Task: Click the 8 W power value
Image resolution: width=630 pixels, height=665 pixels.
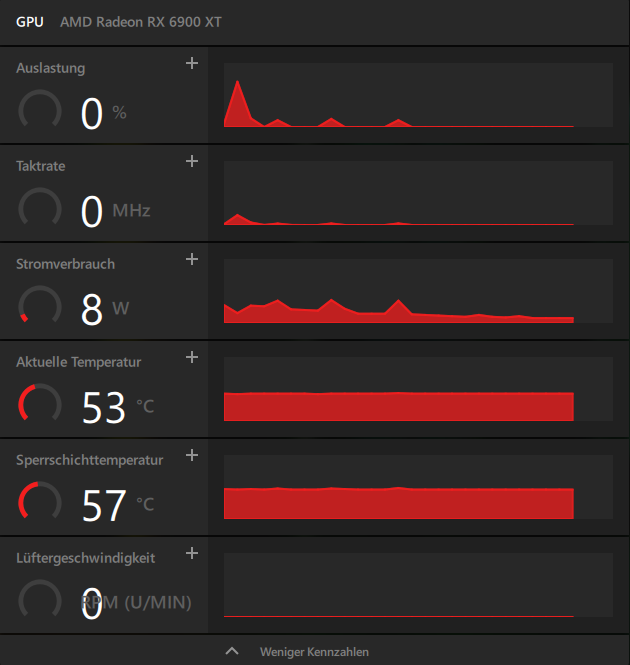Action: (x=105, y=309)
